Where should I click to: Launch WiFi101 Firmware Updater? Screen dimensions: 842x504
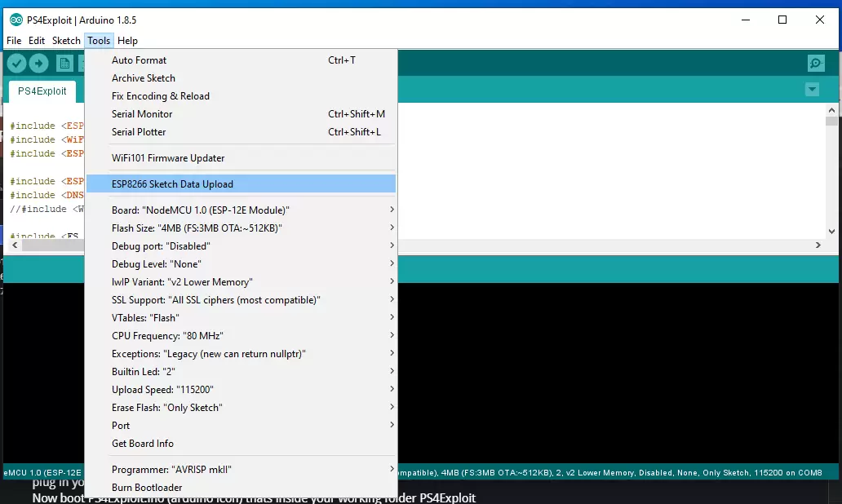click(241, 157)
